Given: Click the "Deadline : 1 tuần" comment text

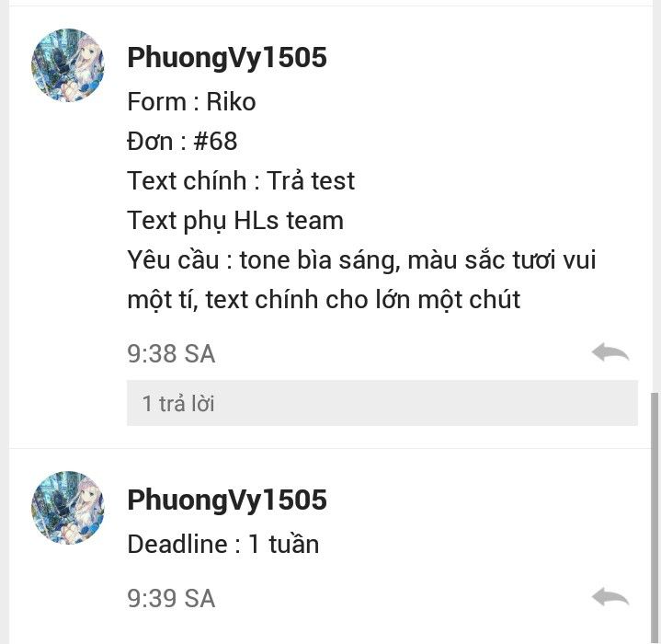Looking at the screenshot, I should (223, 544).
